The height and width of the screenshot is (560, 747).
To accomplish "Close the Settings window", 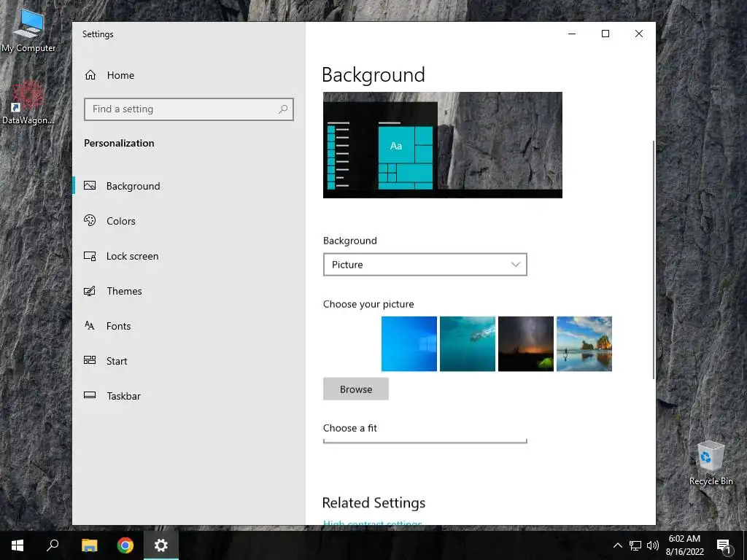I will tap(638, 34).
